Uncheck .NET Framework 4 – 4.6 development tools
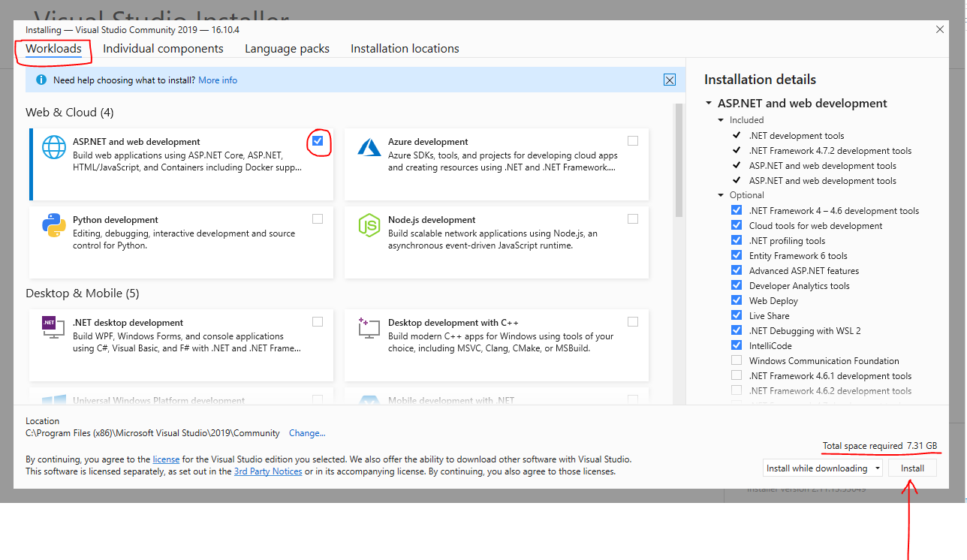 (737, 210)
